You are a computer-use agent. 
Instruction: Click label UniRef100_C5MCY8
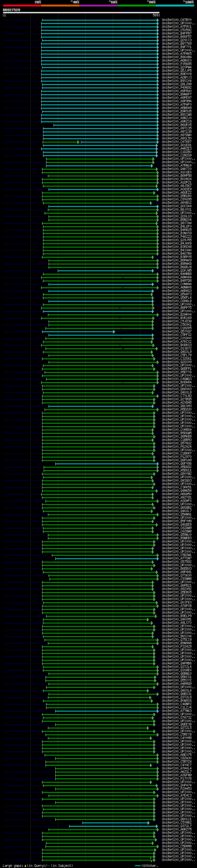(177, 734)
